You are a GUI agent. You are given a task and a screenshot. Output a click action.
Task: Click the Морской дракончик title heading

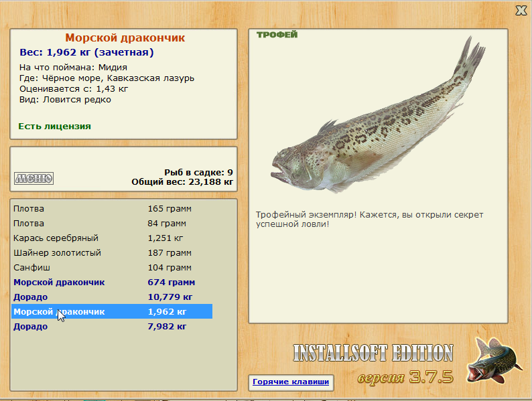point(125,37)
